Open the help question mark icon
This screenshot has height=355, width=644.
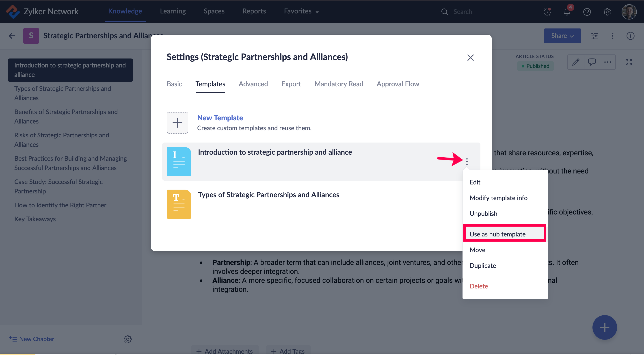[x=587, y=12]
